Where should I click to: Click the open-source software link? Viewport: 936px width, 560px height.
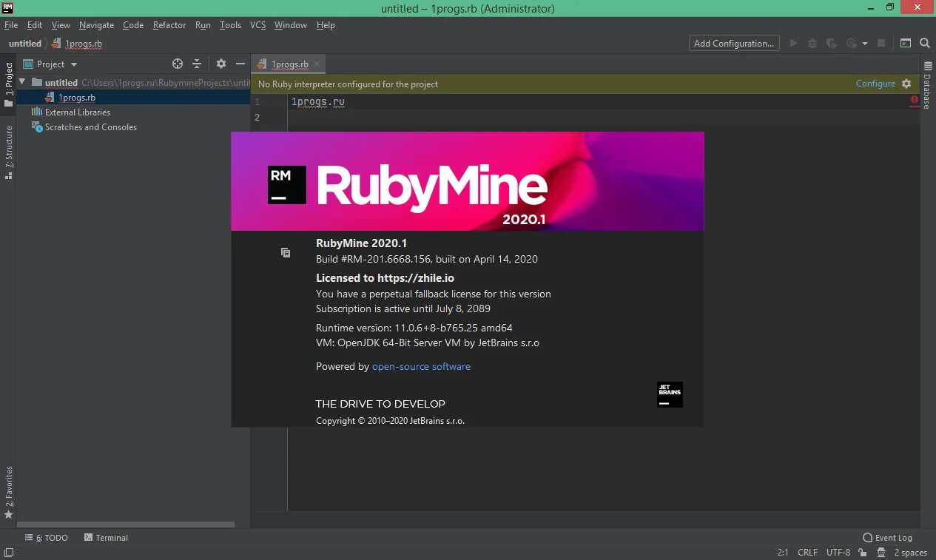pyautogui.click(x=421, y=366)
